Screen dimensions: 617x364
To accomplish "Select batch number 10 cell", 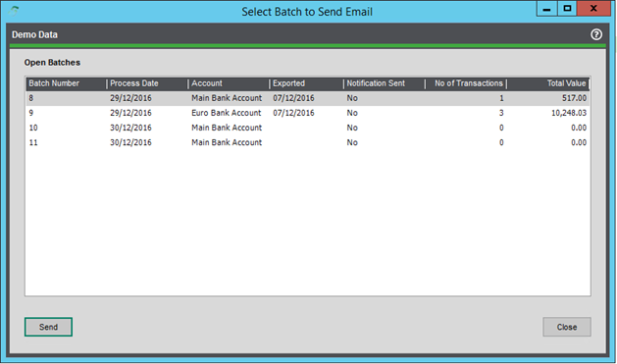I will click(33, 128).
